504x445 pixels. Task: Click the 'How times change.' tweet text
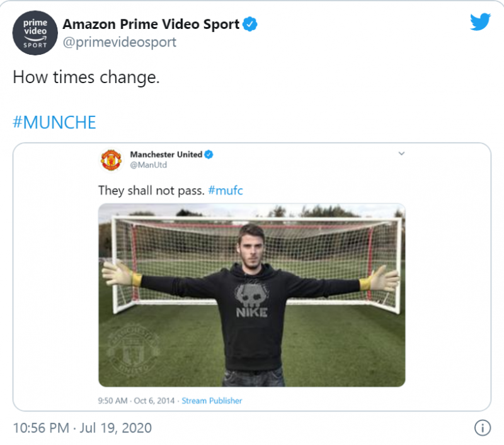click(x=86, y=77)
